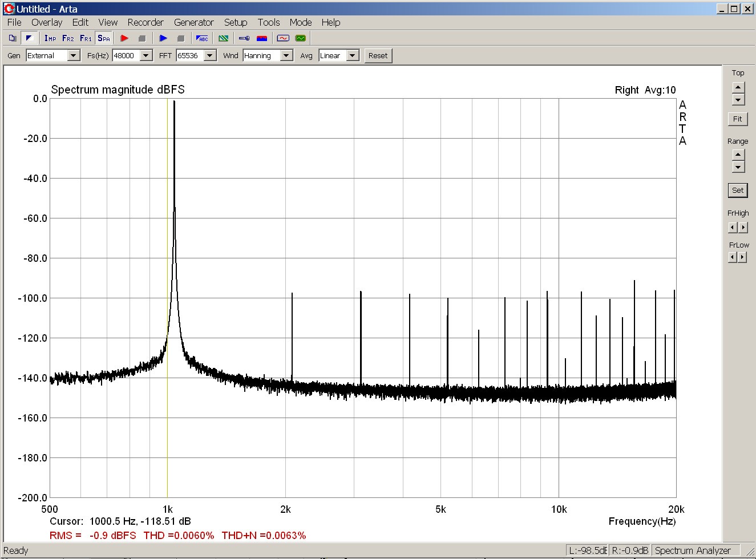Image resolution: width=756 pixels, height=559 pixels.
Task: Toggle the black-and-white background icon
Action: coord(29,38)
